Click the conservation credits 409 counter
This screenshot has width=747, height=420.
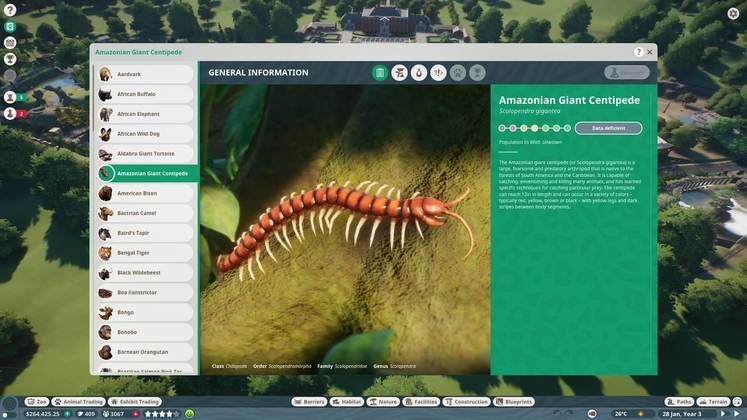click(x=86, y=414)
